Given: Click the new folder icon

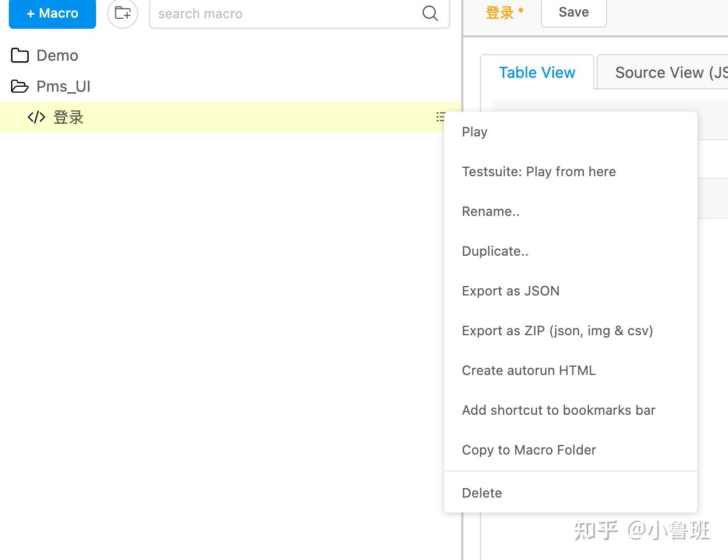Looking at the screenshot, I should coord(123,13).
